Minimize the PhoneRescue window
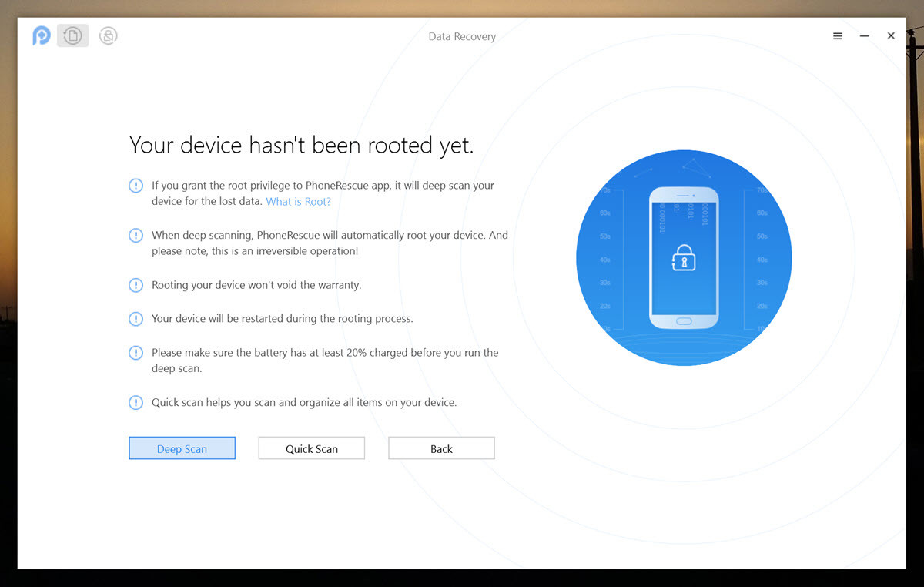The width and height of the screenshot is (924, 587). point(865,36)
